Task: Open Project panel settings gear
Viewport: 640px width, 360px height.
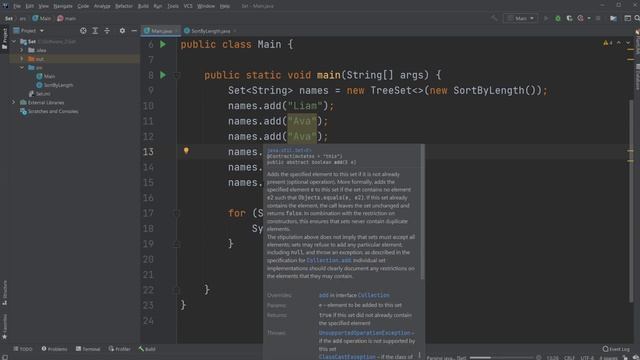Action: [x=122, y=31]
